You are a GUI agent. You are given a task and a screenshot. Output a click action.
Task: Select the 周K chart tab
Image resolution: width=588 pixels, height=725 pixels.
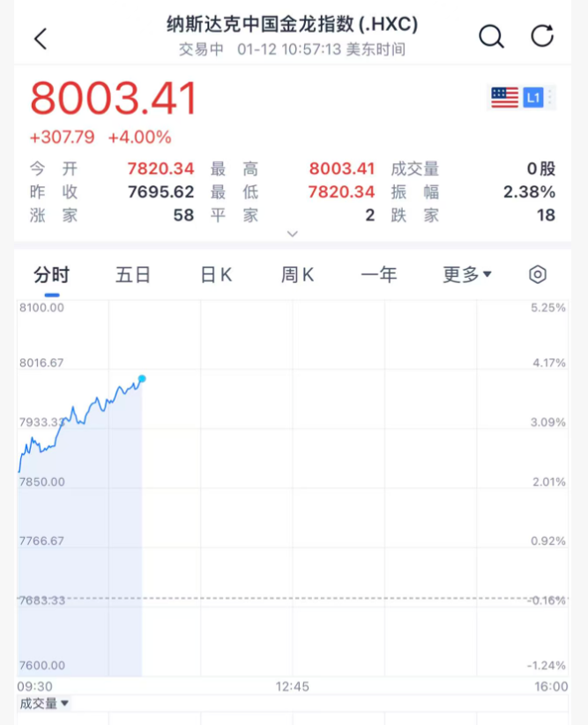click(x=297, y=274)
